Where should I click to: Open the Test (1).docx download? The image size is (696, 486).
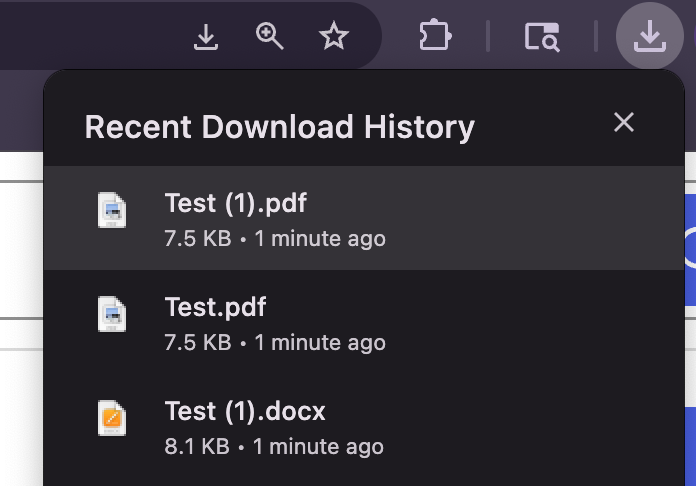[364, 426]
